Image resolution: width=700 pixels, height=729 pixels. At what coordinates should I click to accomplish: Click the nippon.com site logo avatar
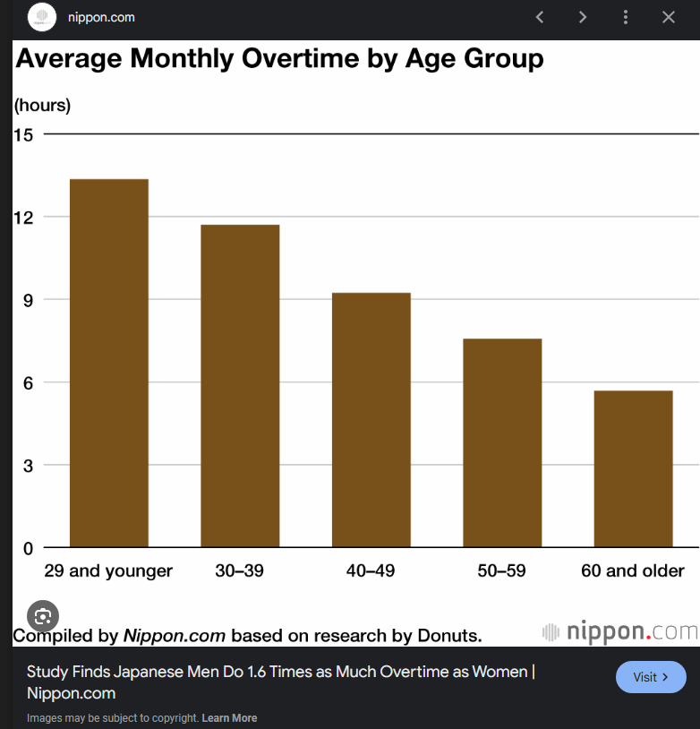[42, 17]
